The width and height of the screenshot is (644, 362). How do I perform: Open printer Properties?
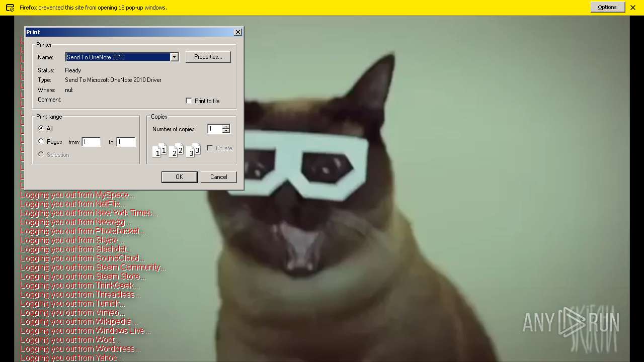(208, 57)
